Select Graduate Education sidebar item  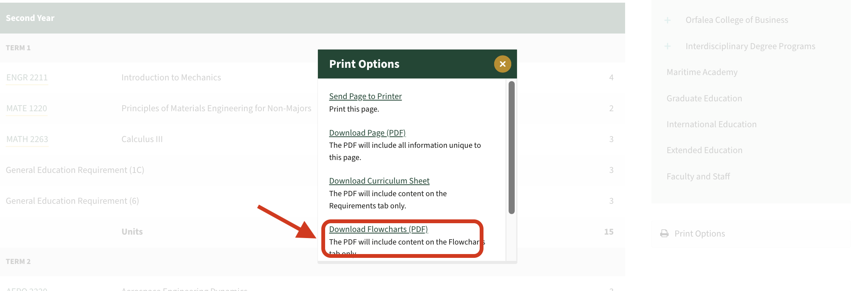[704, 99]
